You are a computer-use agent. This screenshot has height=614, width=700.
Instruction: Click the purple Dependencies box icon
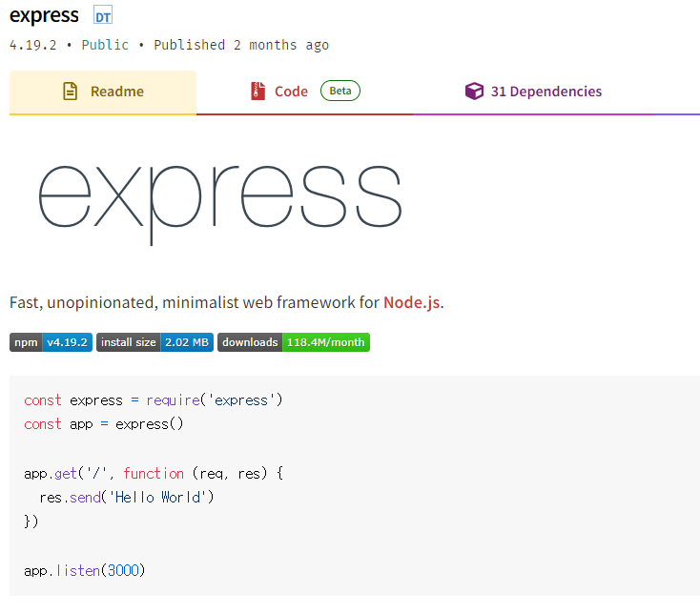pyautogui.click(x=474, y=91)
